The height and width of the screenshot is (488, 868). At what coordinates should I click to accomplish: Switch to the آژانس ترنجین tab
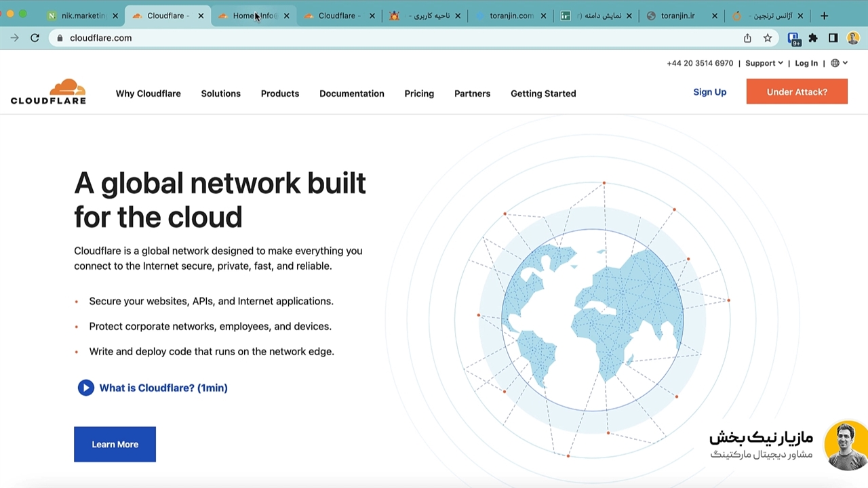(768, 16)
